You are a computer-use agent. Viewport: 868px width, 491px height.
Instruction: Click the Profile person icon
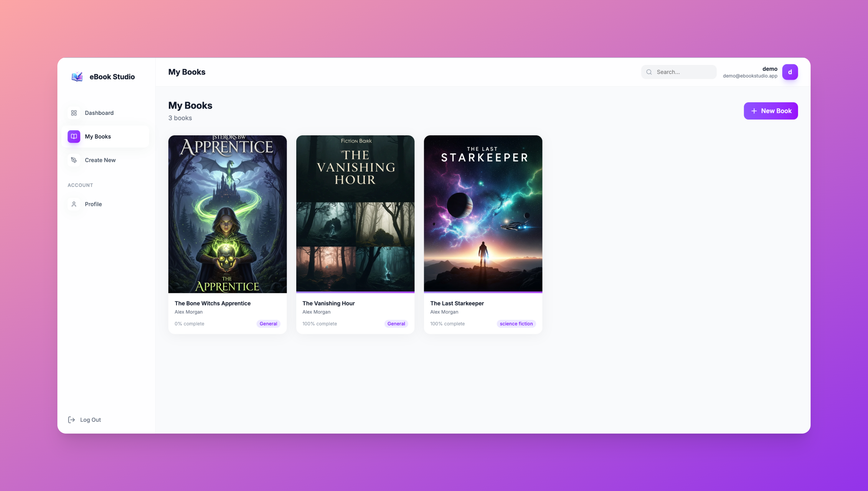[74, 204]
